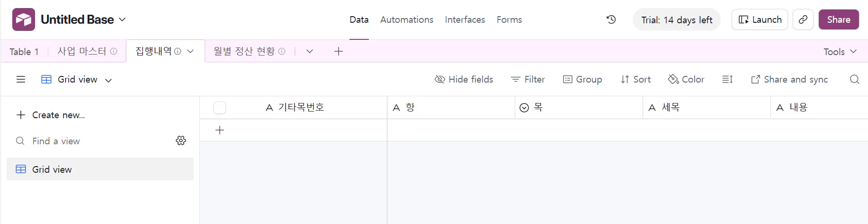Toggle the select-all rows checkbox

pos(220,108)
